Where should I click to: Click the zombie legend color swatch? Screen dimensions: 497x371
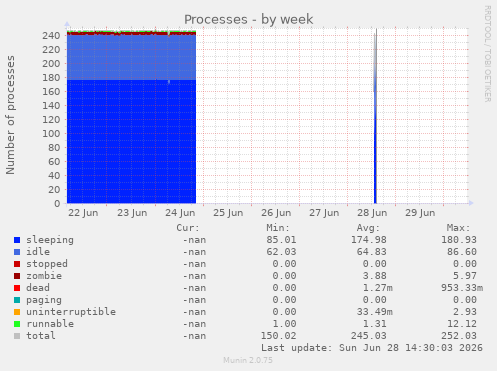(17, 276)
